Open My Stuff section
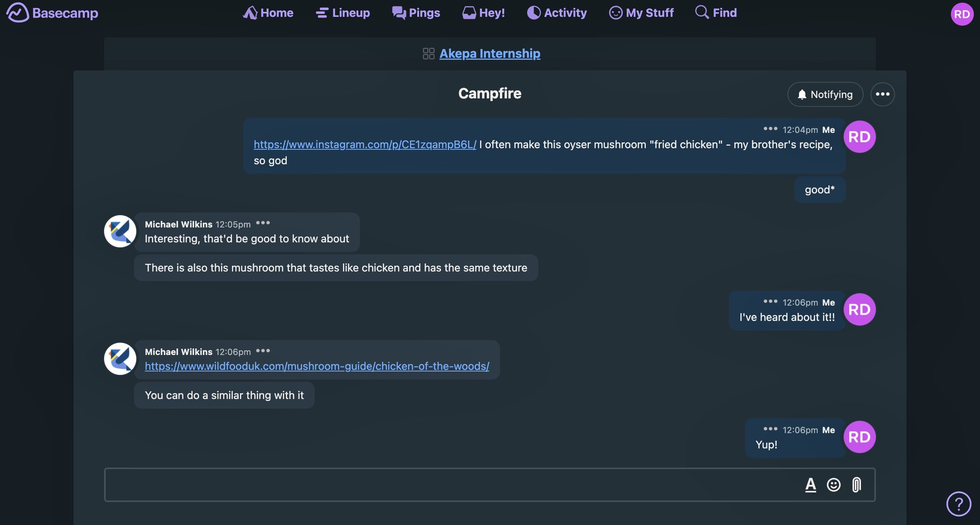 tap(640, 12)
